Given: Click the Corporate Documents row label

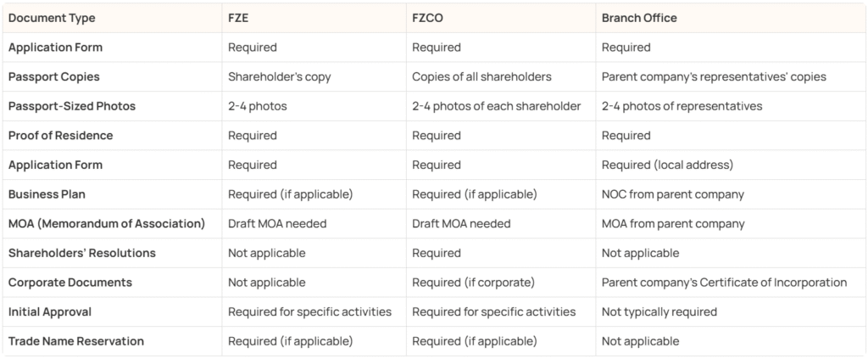Looking at the screenshot, I should pyautogui.click(x=70, y=282).
